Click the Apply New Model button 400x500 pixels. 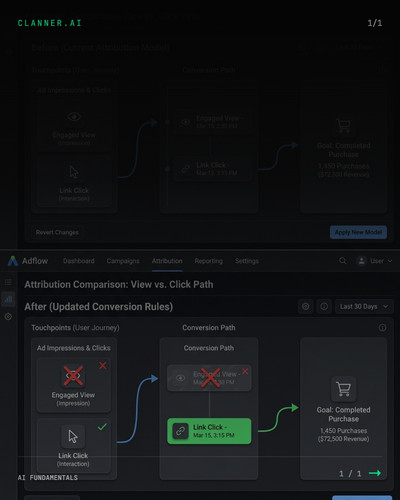pyautogui.click(x=358, y=232)
